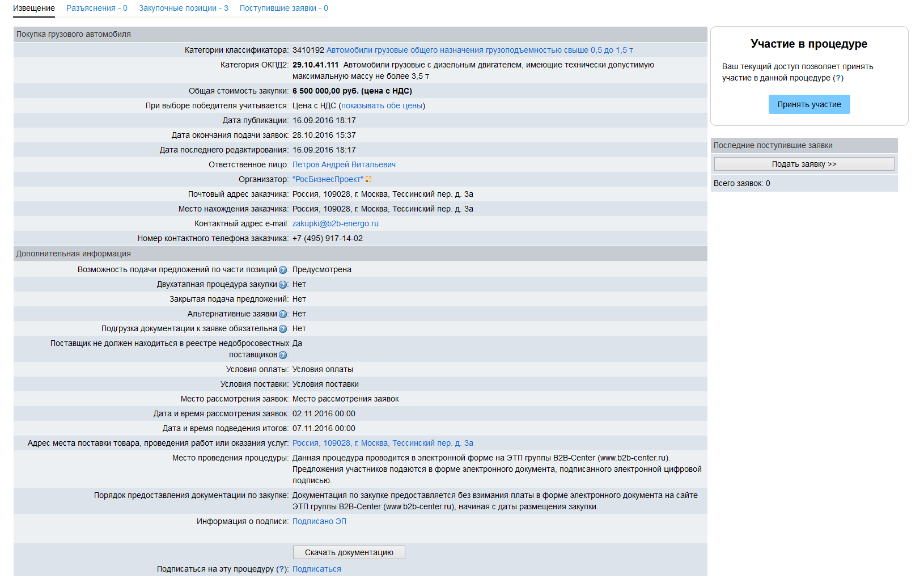The width and height of the screenshot is (924, 583).
Task: Click показывать обе цены link
Action: click(x=382, y=106)
